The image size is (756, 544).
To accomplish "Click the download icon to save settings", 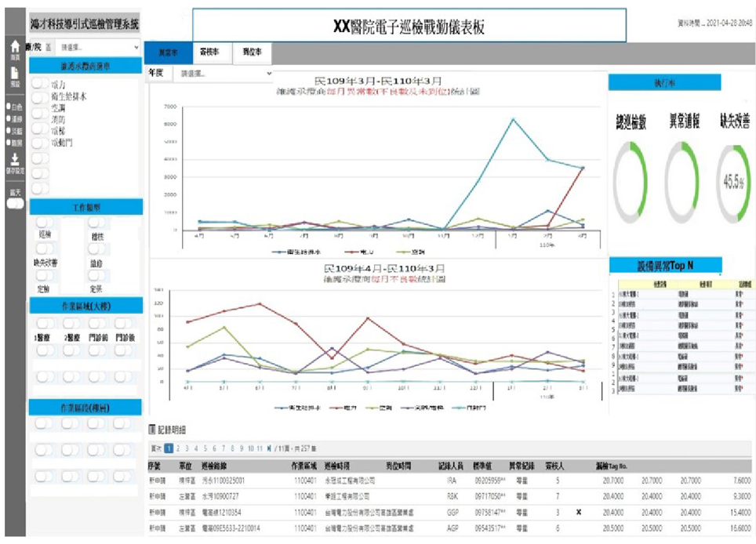I will 14,159.
